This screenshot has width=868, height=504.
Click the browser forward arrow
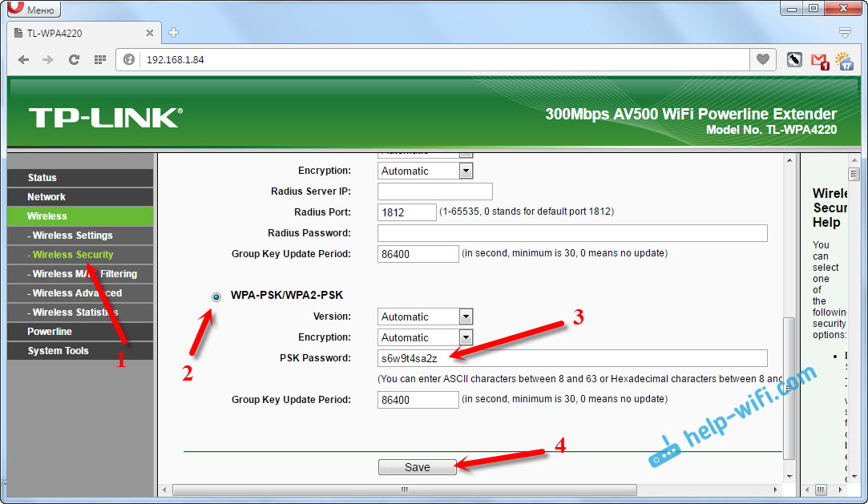click(x=48, y=60)
